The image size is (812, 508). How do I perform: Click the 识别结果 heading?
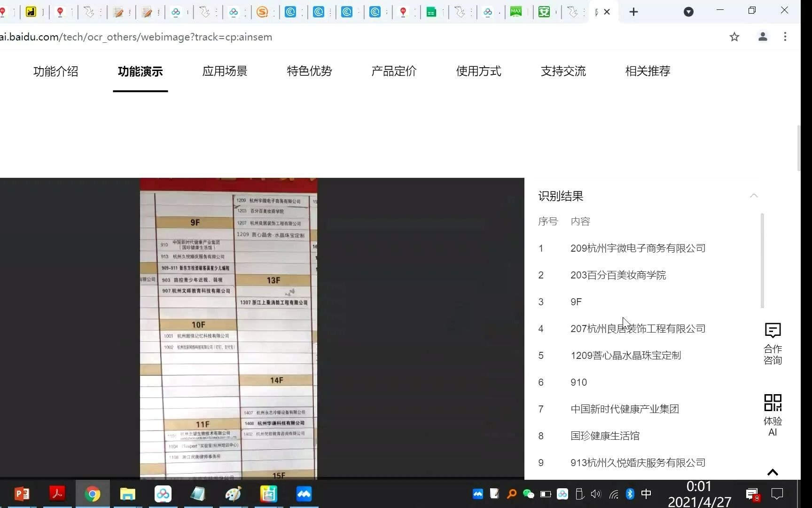561,196
